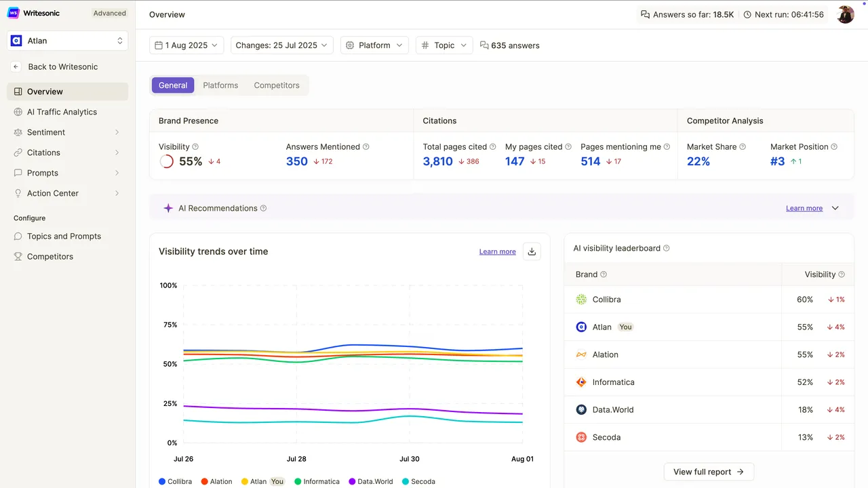Click info icon next to My pages cited

(x=568, y=146)
